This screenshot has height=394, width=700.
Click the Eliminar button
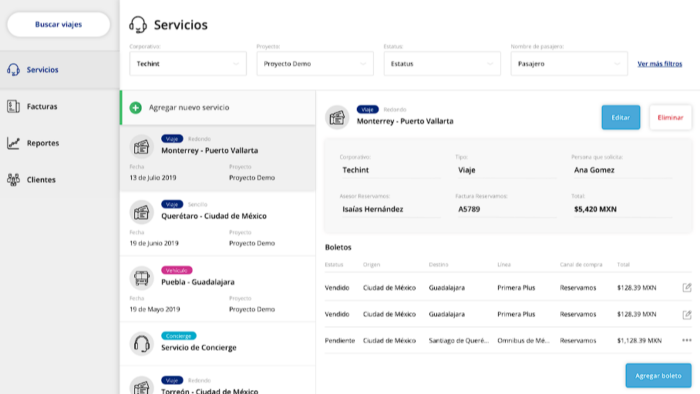point(671,117)
